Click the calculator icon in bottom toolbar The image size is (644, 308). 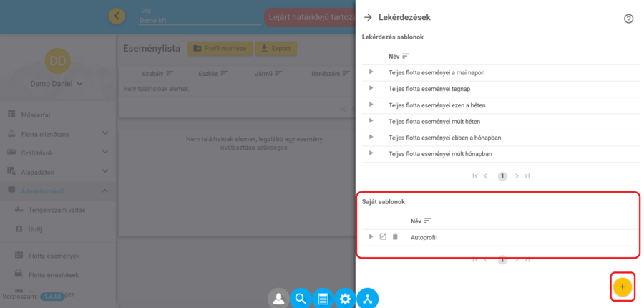pos(323,299)
